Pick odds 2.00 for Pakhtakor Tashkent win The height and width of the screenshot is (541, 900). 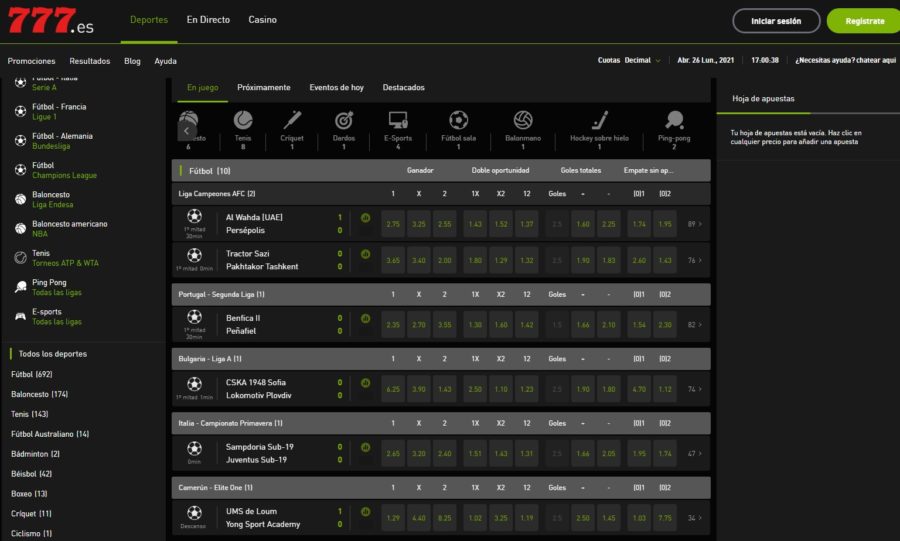(444, 260)
